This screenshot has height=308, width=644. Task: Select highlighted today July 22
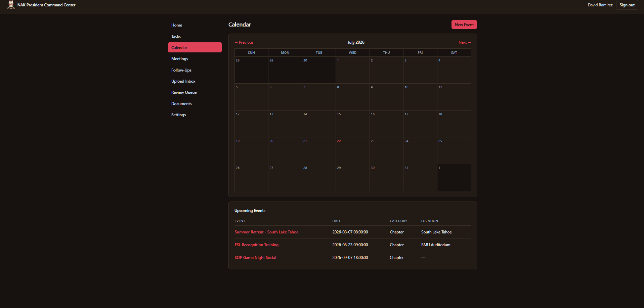(x=353, y=150)
